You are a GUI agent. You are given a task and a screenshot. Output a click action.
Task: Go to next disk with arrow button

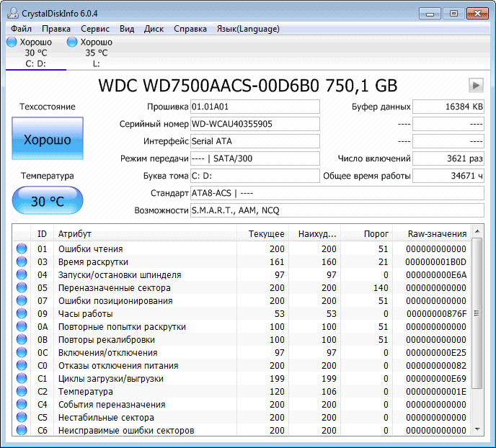[476, 85]
